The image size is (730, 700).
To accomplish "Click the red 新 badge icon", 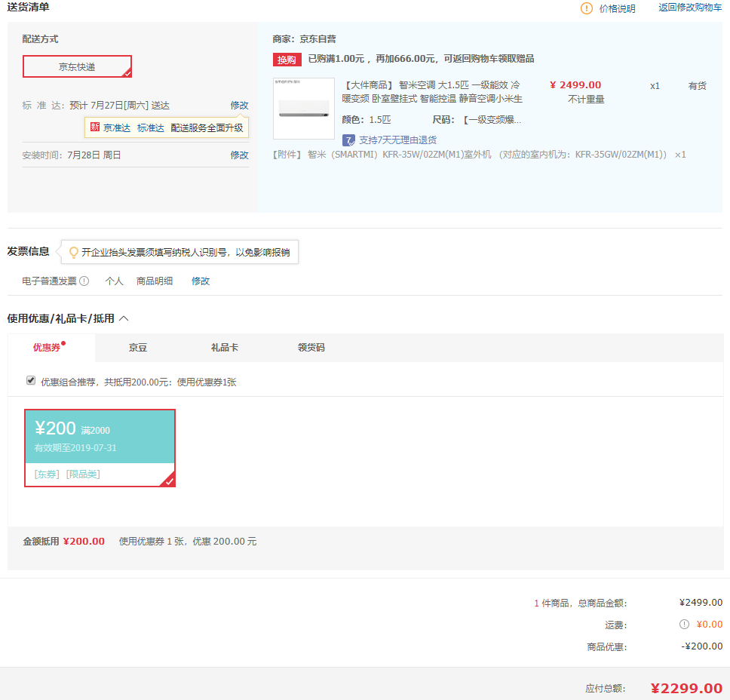I will pos(95,127).
